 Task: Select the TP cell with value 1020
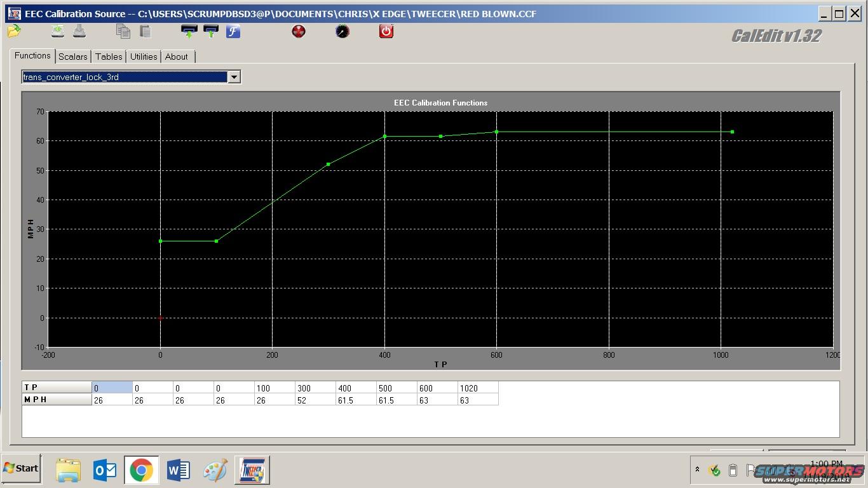coord(477,388)
